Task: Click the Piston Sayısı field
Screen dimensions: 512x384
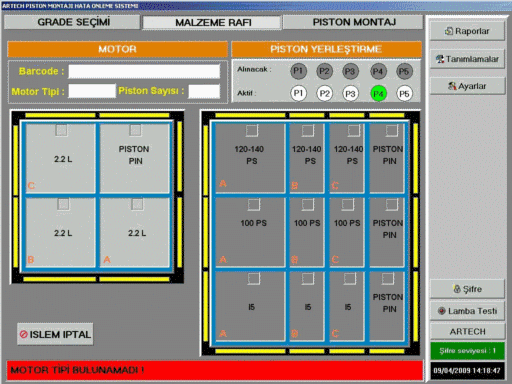Action: click(x=204, y=91)
